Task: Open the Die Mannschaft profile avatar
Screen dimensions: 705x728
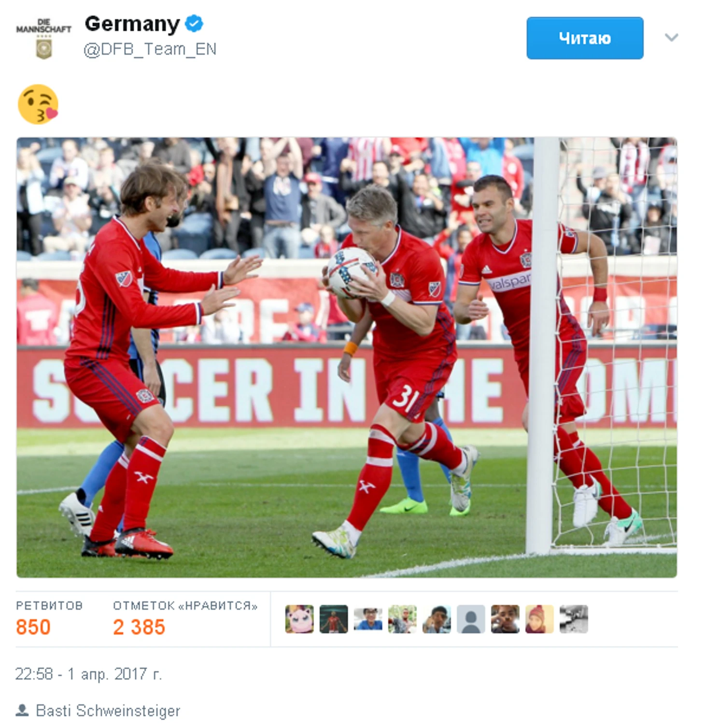Action: coord(43,39)
